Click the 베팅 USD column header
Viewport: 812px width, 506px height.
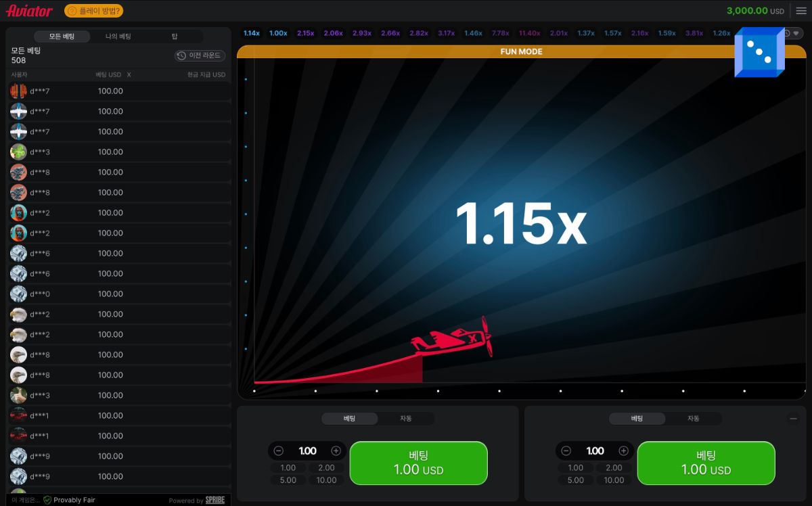pos(108,74)
